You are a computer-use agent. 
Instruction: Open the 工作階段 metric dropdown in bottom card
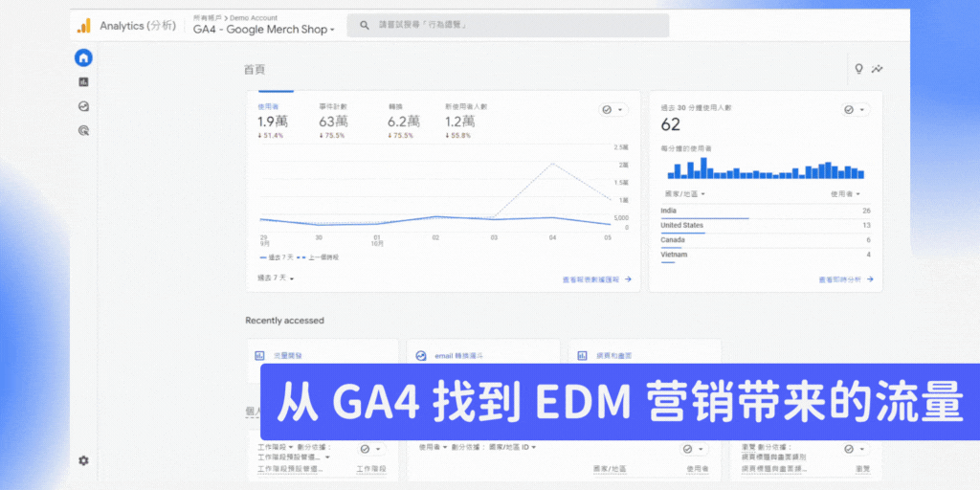click(276, 448)
